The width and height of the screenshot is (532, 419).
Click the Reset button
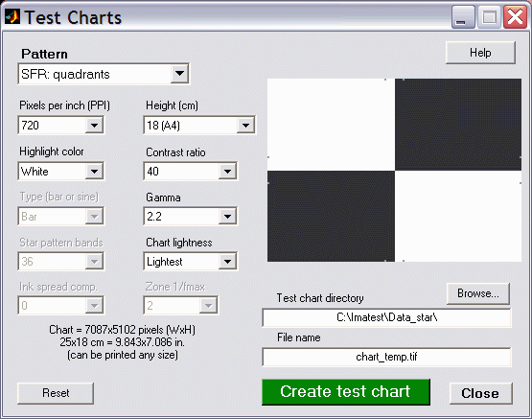pos(56,393)
